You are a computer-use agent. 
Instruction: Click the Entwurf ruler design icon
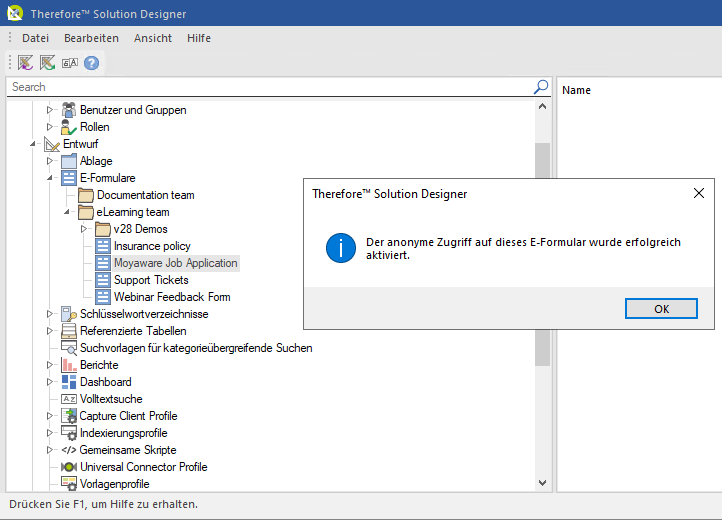(x=52, y=144)
